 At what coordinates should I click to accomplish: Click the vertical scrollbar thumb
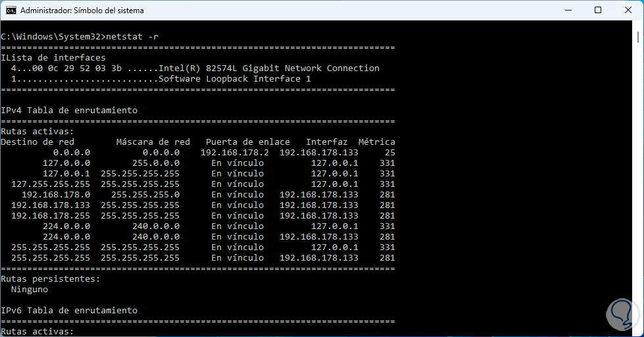tap(638, 38)
